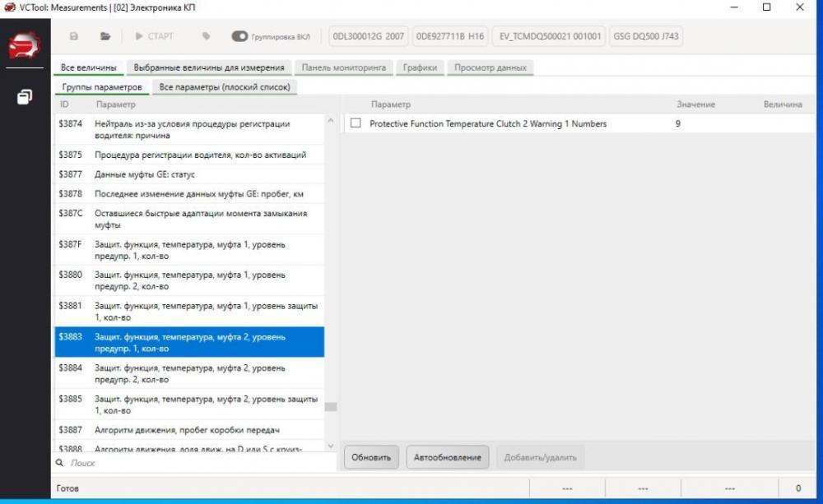Open the stacked windows icon in sidebar
823x504 pixels.
pos(25,97)
